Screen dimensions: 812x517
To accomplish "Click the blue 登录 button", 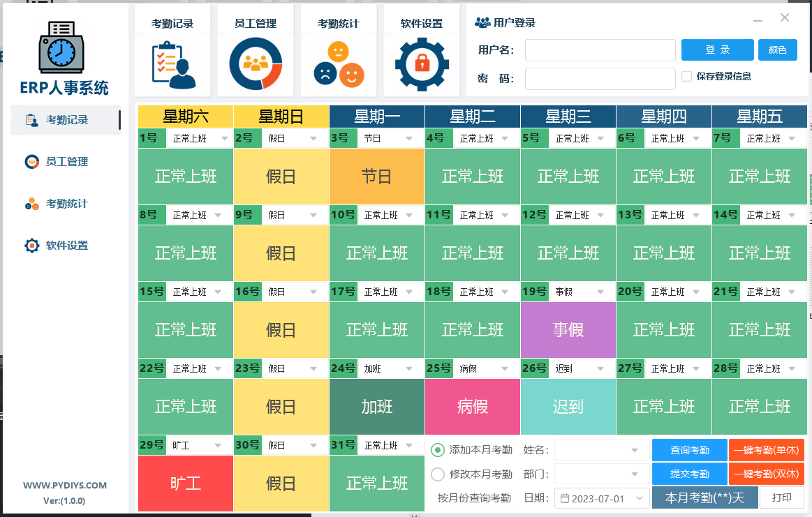I will (x=717, y=50).
